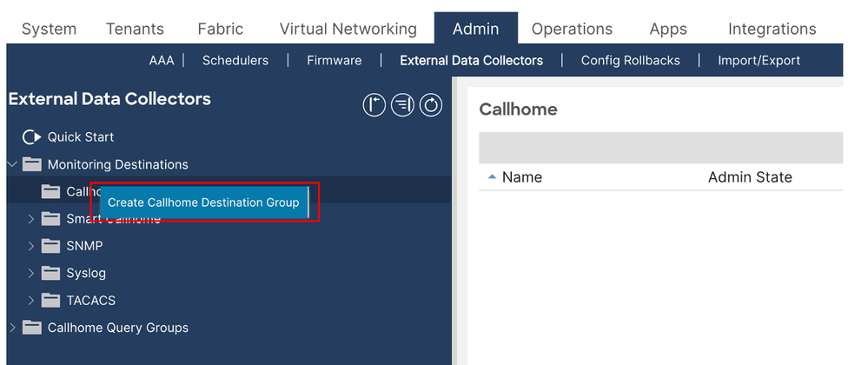Image resolution: width=868 pixels, height=365 pixels.
Task: Click the Callhome Query Groups folder icon
Action: pos(32,328)
